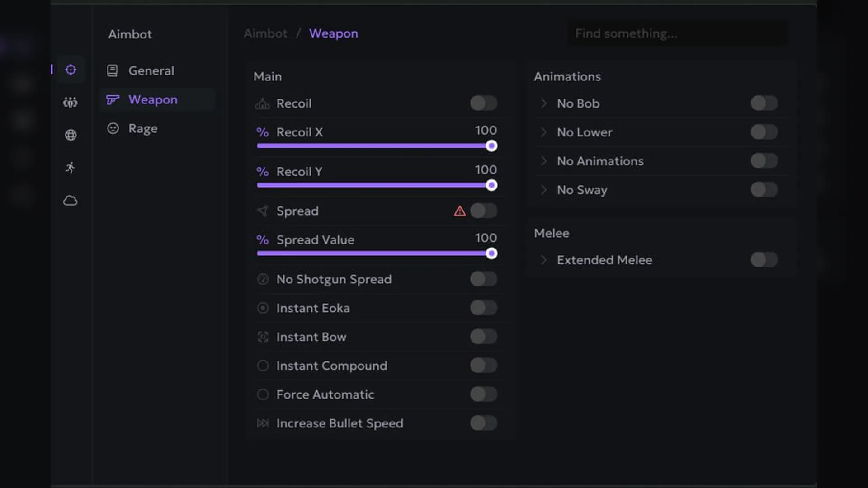
Task: Toggle Instant Eoka on
Action: click(484, 308)
